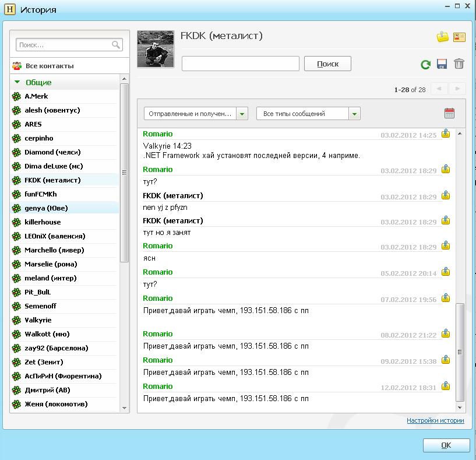Select contact Marchello (ливер)

(64, 250)
